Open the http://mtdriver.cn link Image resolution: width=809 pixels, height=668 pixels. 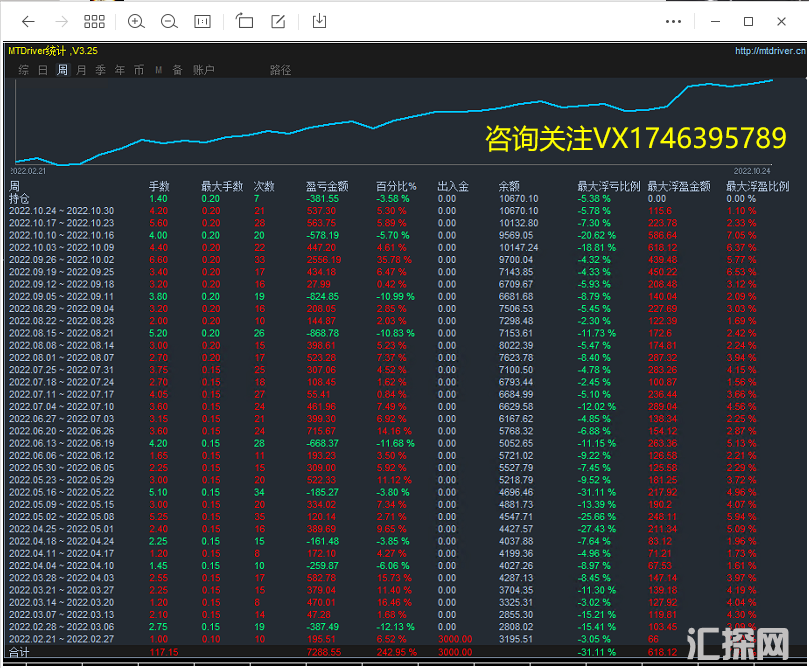[768, 51]
